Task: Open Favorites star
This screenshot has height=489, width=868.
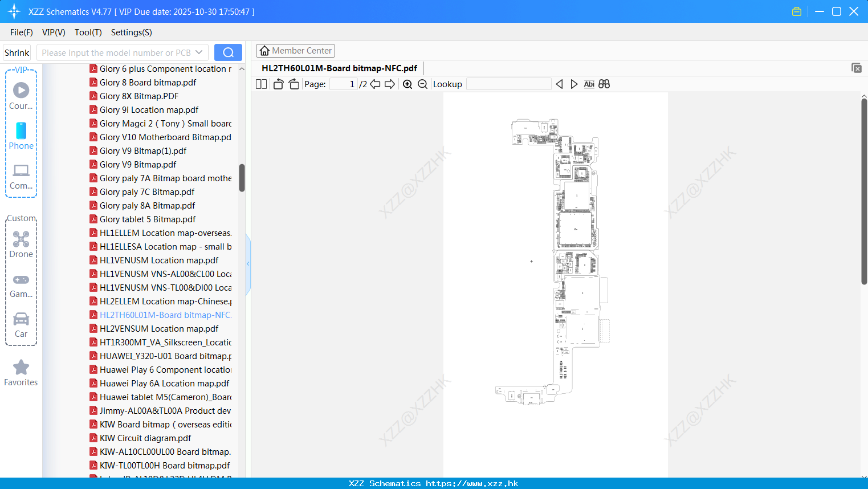Action: (21, 373)
